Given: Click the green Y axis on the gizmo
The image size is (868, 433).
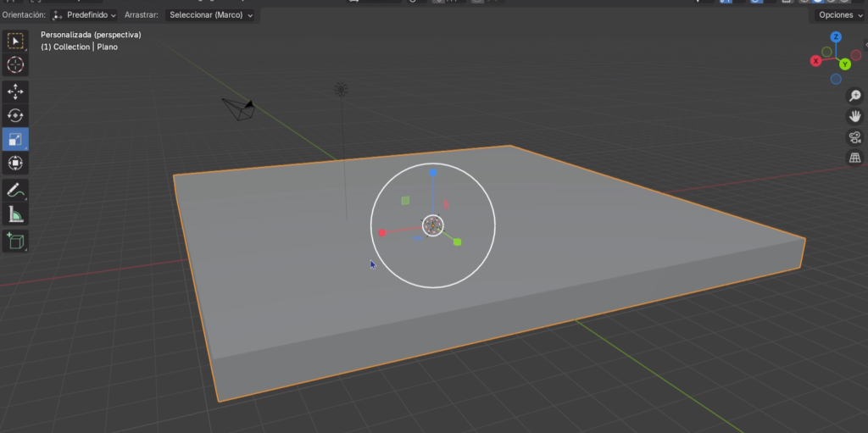Looking at the screenshot, I should pyautogui.click(x=845, y=64).
